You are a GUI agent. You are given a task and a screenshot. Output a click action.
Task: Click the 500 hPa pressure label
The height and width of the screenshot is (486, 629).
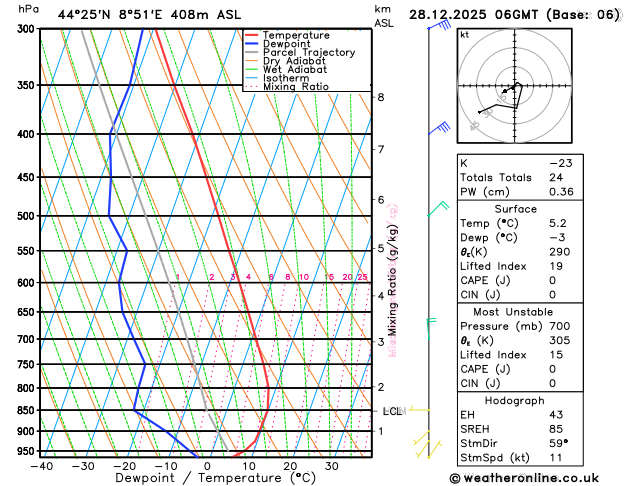[28, 216]
